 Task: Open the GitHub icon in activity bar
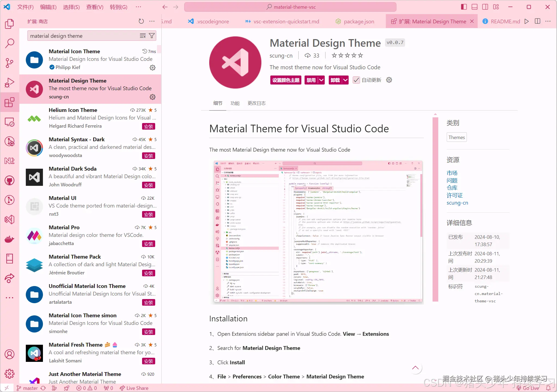(x=10, y=180)
